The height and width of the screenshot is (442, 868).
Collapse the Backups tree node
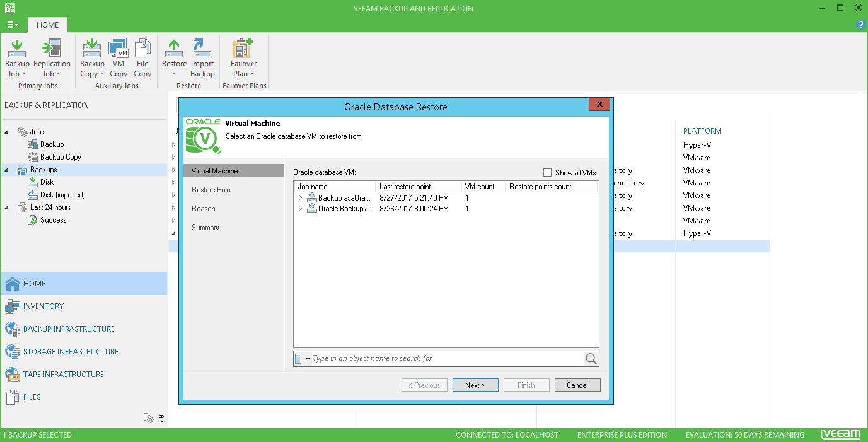point(7,170)
